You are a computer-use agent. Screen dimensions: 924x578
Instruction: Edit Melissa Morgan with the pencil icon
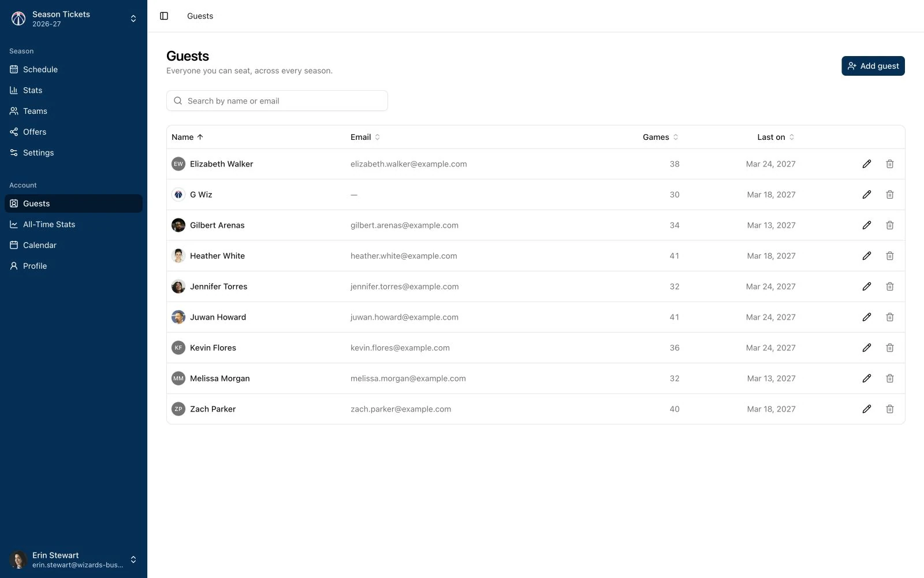tap(867, 379)
